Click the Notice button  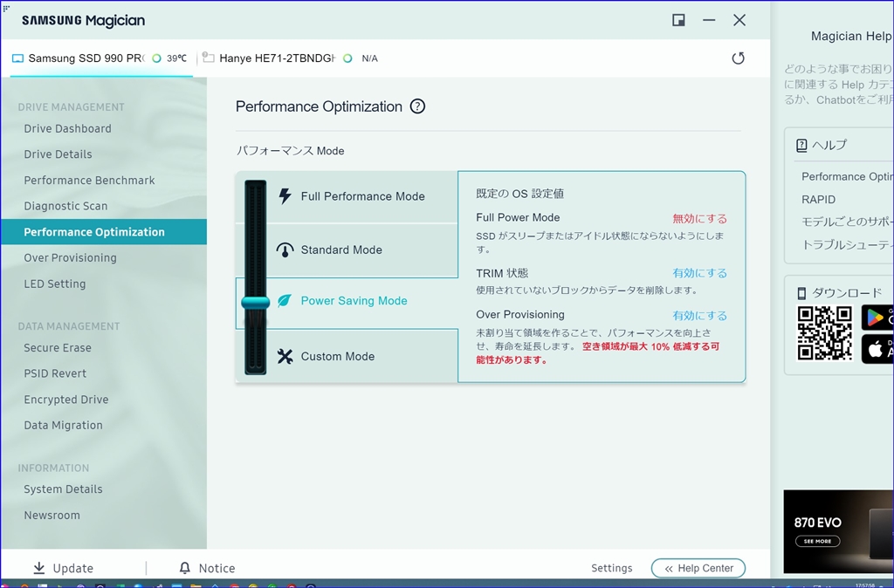207,568
